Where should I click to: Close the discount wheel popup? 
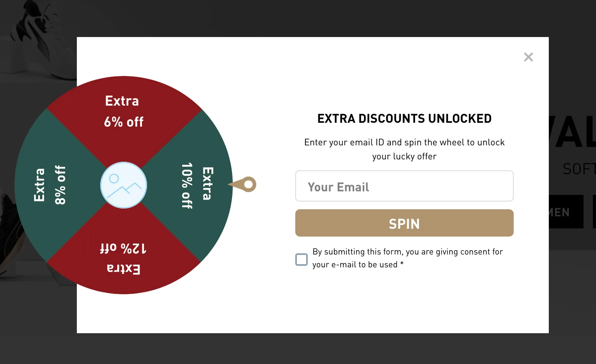[x=529, y=57]
